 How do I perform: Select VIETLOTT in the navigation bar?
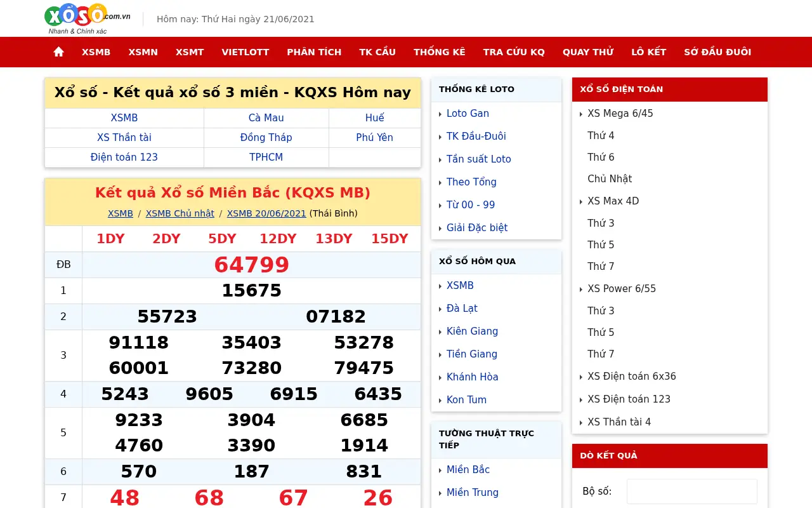coord(246,52)
